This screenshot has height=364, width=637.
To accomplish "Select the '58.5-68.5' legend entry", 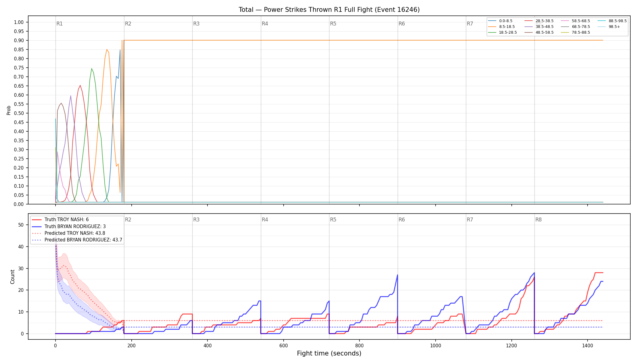I will [x=575, y=21].
